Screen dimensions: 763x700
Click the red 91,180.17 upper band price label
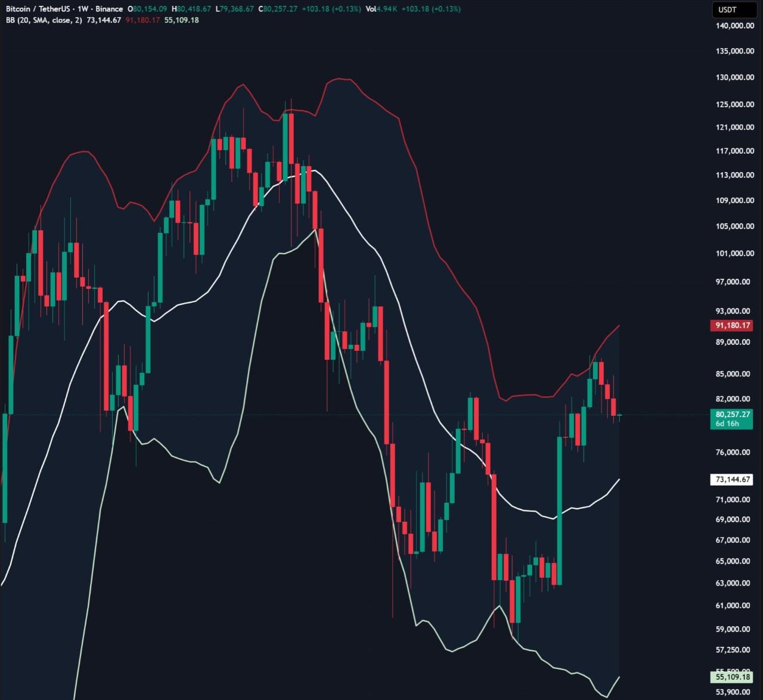click(731, 325)
